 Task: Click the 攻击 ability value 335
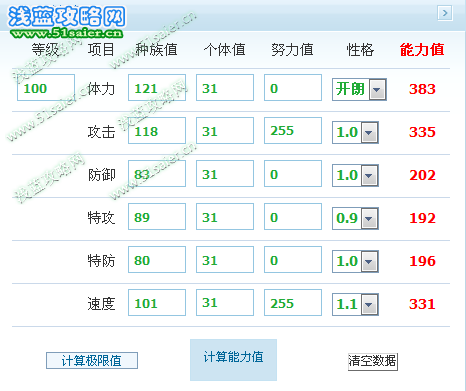coord(422,132)
